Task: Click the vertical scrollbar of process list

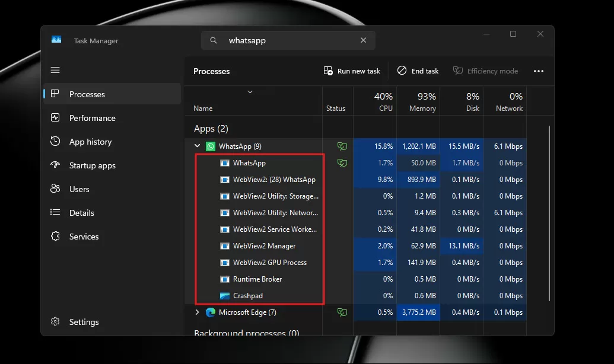Action: click(x=549, y=213)
